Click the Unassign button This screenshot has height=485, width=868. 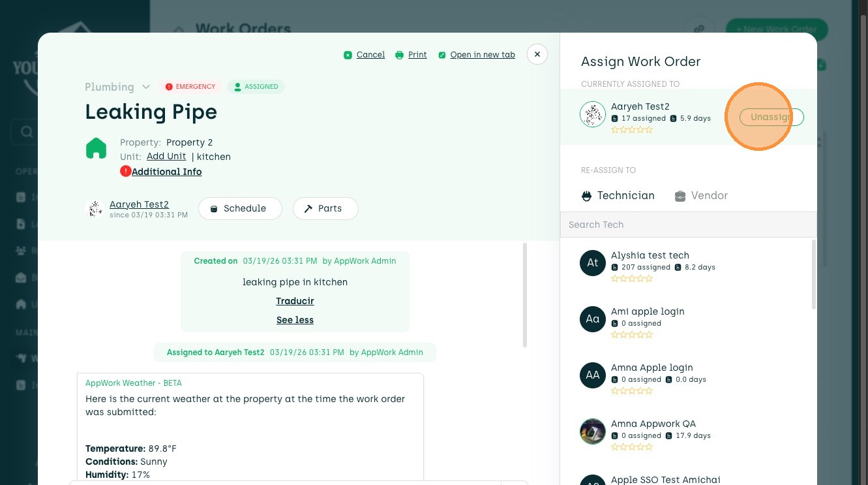(x=771, y=117)
